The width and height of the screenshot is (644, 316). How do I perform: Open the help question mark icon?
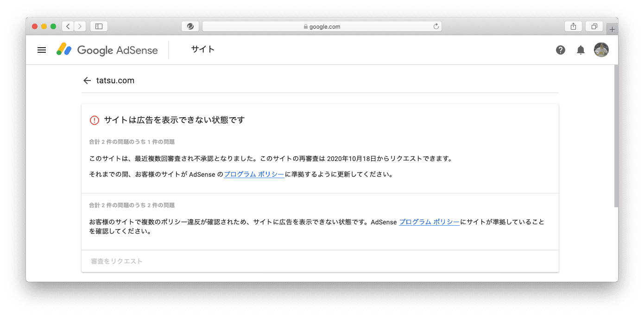pyautogui.click(x=561, y=50)
